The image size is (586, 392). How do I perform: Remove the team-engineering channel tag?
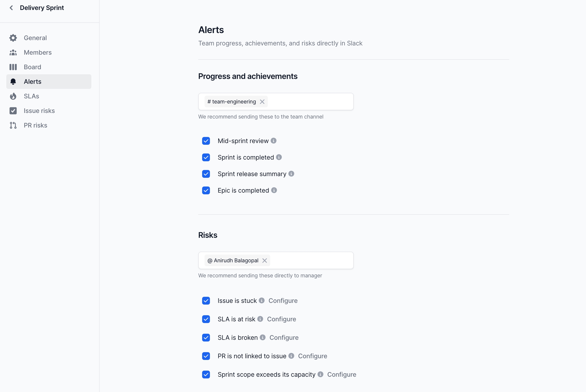262,102
